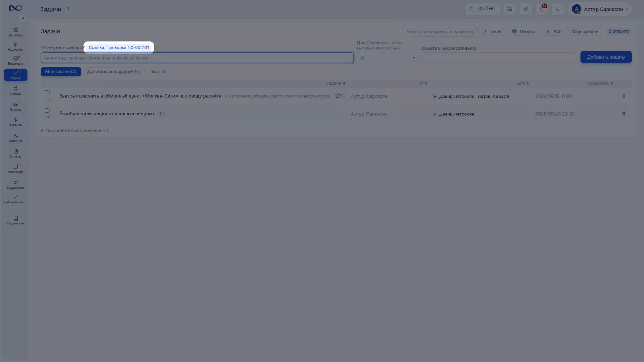This screenshot has width=644, height=362.
Task: Click the Заметка note input field
Action: point(499,58)
